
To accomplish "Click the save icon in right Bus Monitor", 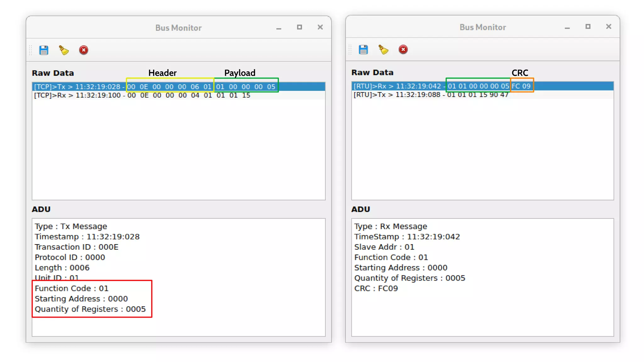I will click(x=363, y=50).
